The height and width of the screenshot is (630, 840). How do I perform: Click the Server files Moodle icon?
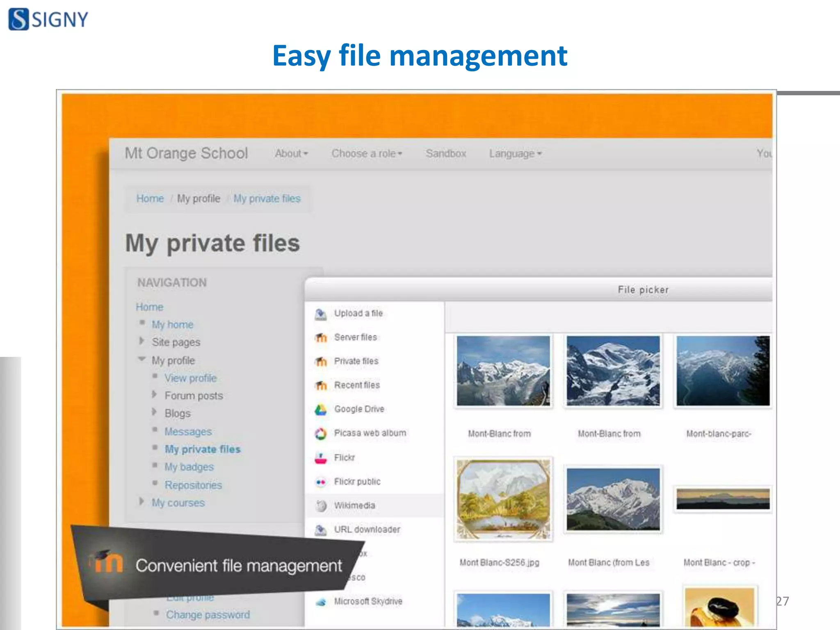(x=321, y=338)
